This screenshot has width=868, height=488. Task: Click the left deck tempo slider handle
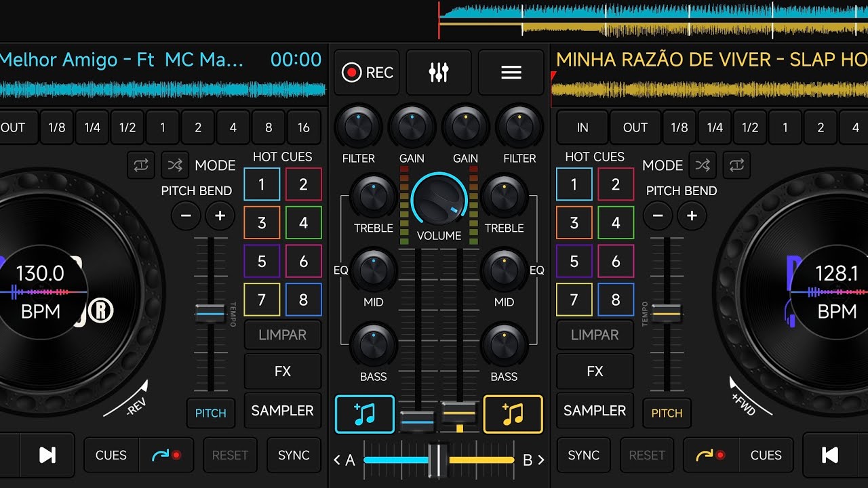click(x=210, y=314)
